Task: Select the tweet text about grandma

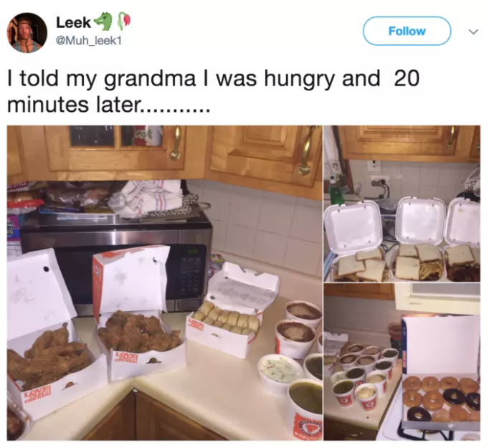Action: [x=213, y=91]
